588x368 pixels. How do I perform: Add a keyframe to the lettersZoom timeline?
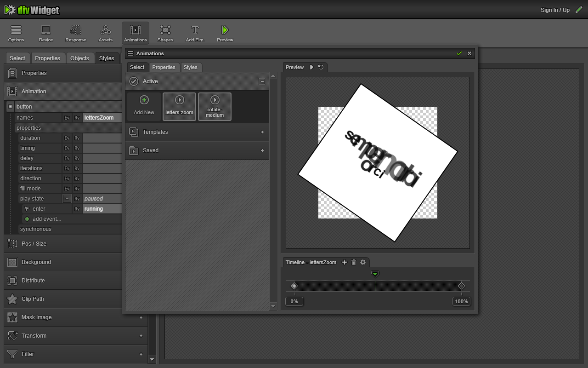(345, 262)
